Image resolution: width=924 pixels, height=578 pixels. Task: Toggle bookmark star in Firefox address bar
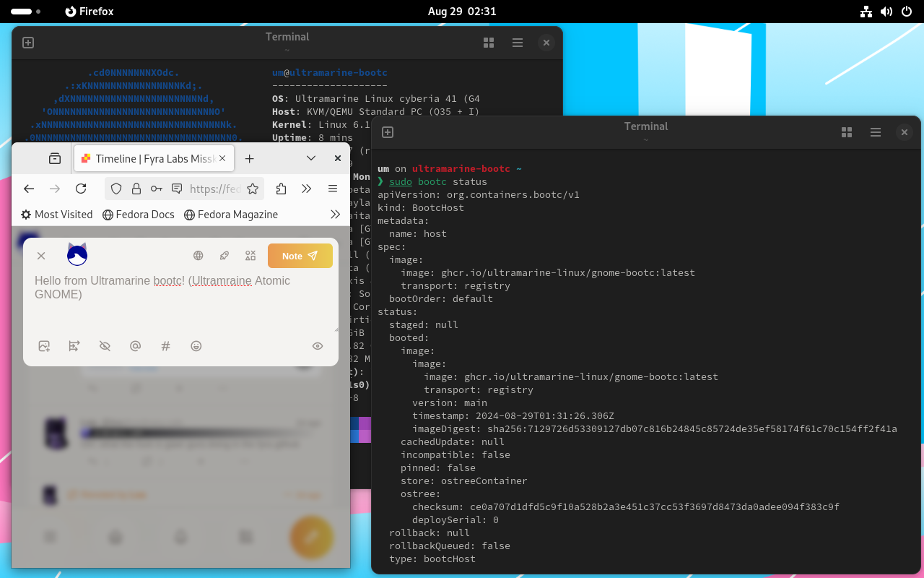click(x=253, y=189)
